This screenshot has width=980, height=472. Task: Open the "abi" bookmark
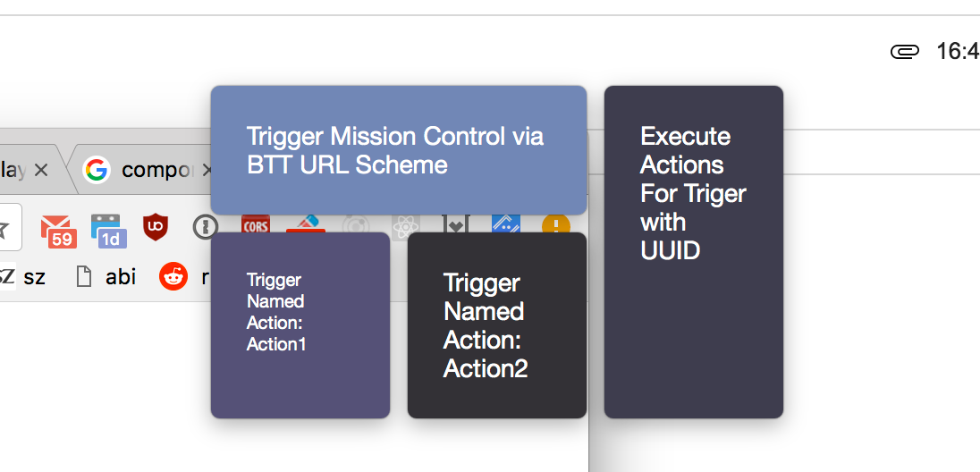(x=106, y=276)
